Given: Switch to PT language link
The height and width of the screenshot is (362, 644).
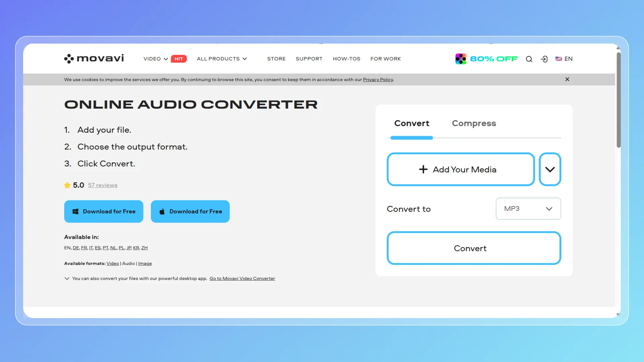Looking at the screenshot, I should pyautogui.click(x=105, y=248).
